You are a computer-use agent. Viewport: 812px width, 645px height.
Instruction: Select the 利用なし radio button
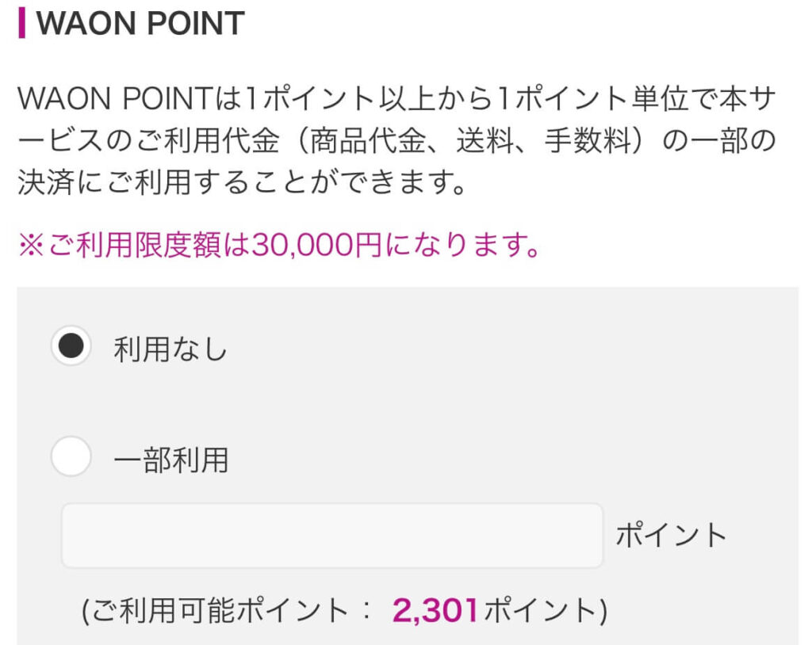71,348
